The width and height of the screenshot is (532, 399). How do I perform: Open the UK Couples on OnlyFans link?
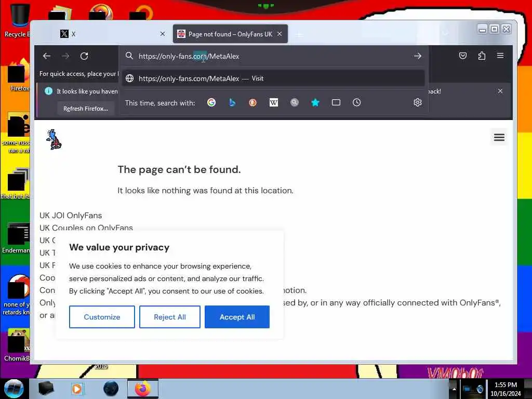(x=86, y=228)
